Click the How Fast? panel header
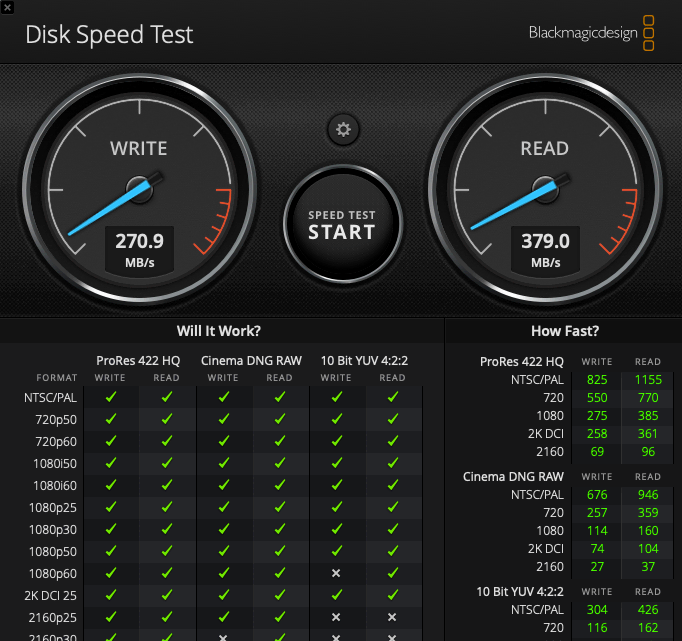 pos(565,331)
